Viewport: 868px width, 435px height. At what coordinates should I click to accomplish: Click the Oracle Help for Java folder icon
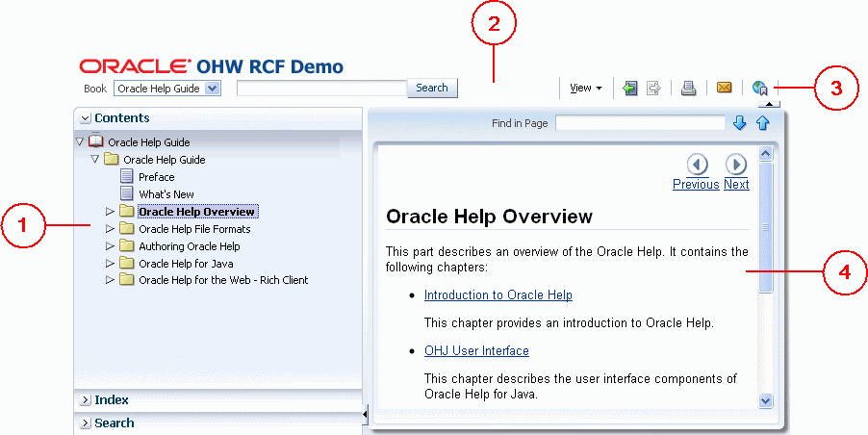pyautogui.click(x=127, y=263)
